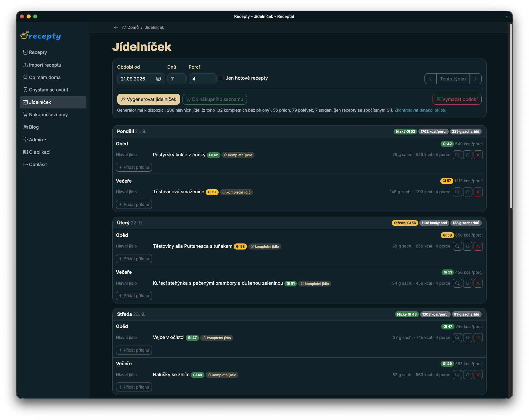The width and height of the screenshot is (529, 420).
Task: Regenerate the Kuřecí stehýnka meal
Action: click(x=467, y=283)
